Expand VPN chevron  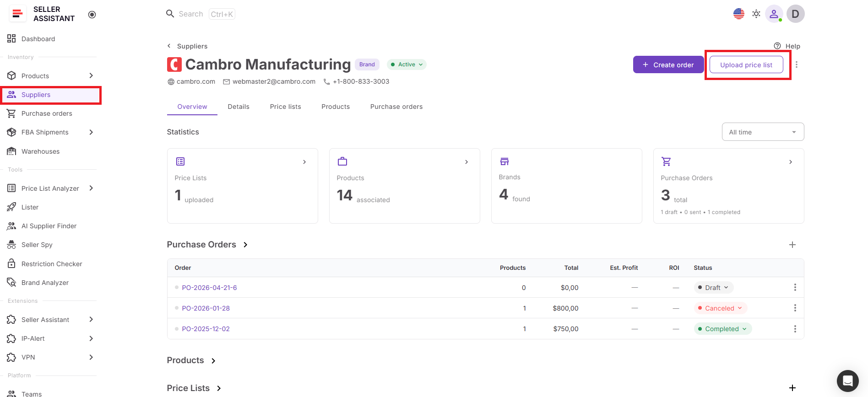coord(91,357)
